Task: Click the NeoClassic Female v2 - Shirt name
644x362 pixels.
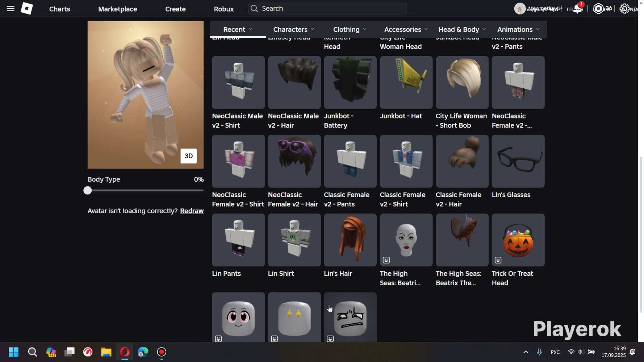Action: click(238, 199)
